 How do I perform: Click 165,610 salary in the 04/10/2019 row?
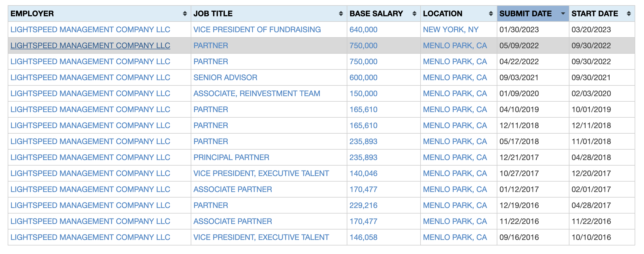point(363,109)
